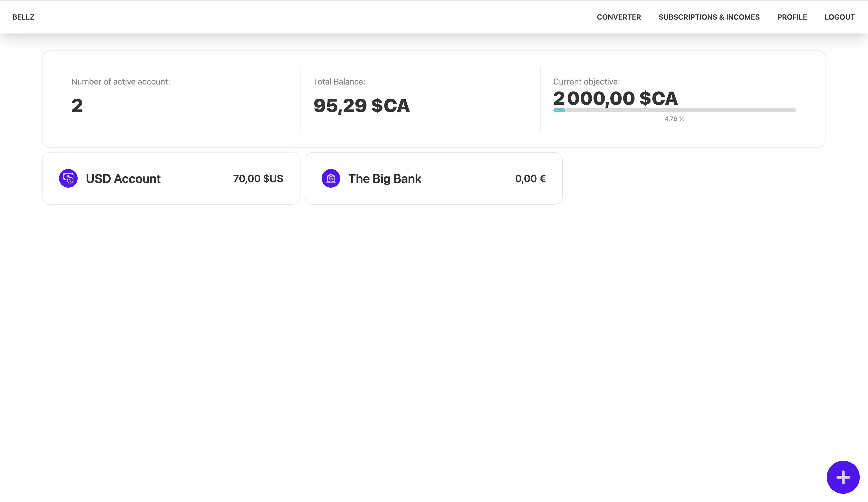
Task: Click the active account count 2
Action: (77, 105)
